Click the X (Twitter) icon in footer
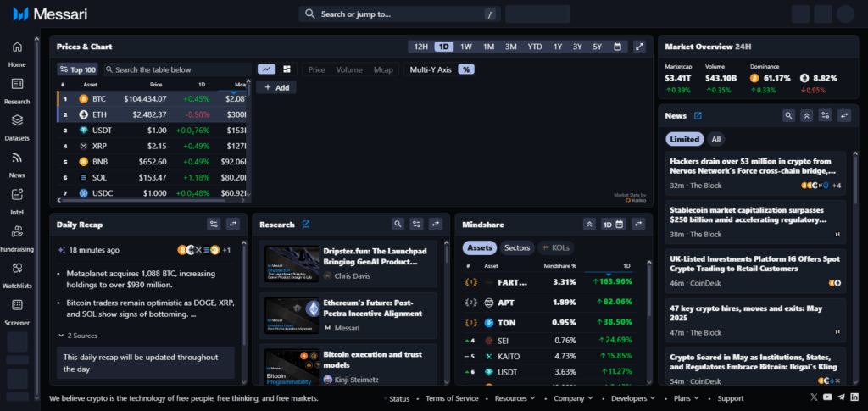The image size is (868, 411). coord(815,397)
